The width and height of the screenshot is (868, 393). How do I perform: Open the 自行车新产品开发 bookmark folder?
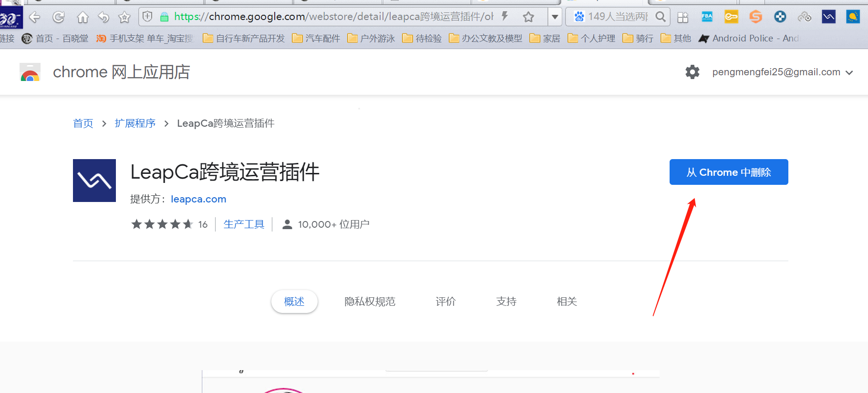coord(244,39)
